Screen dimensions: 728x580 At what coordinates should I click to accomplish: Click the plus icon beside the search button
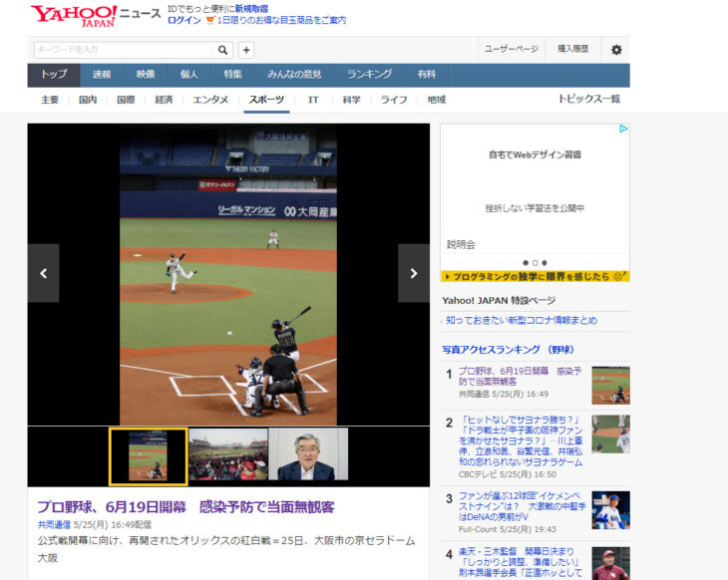246,50
